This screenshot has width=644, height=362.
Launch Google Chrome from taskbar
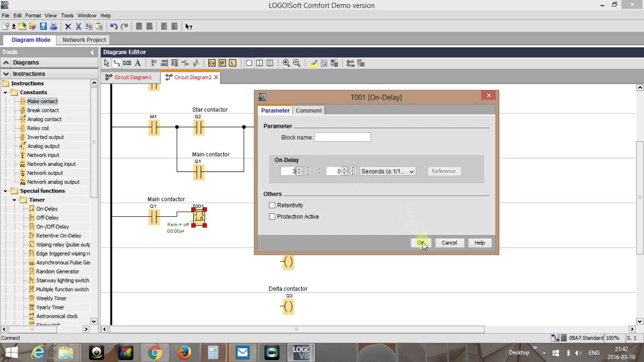(155, 352)
